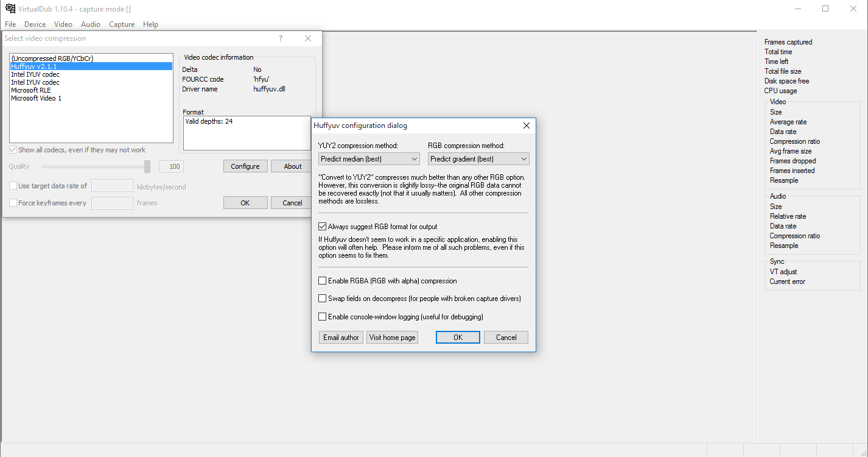The width and height of the screenshot is (868, 457).
Task: Close the Huffyuv configuration dialog with X
Action: coord(527,126)
